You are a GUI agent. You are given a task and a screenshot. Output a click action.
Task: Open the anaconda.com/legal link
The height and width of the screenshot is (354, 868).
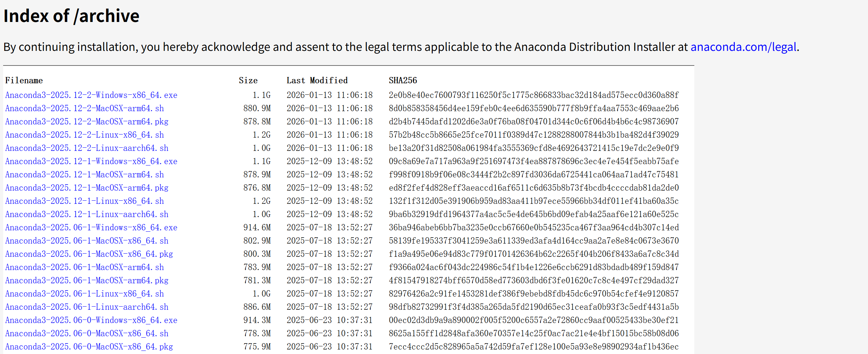pos(744,47)
